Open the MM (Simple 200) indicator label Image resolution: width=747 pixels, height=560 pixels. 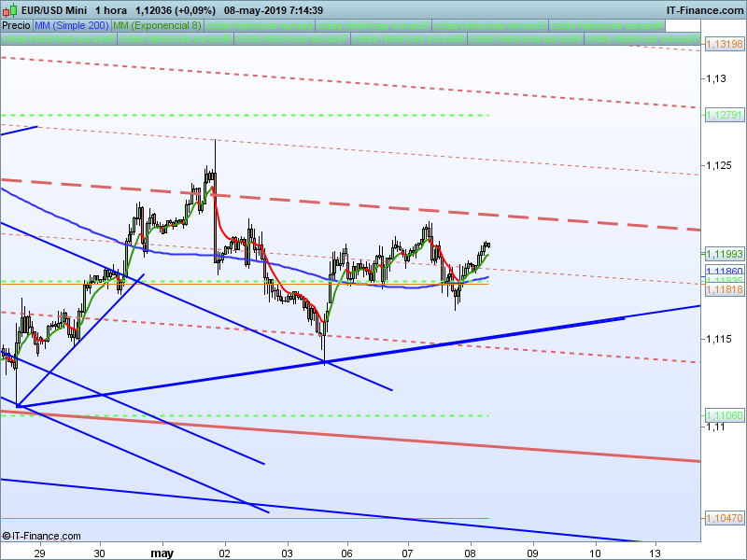click(72, 26)
